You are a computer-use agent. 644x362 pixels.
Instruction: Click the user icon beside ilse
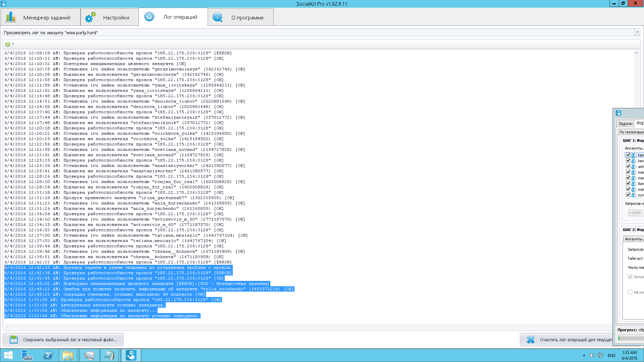point(634,183)
